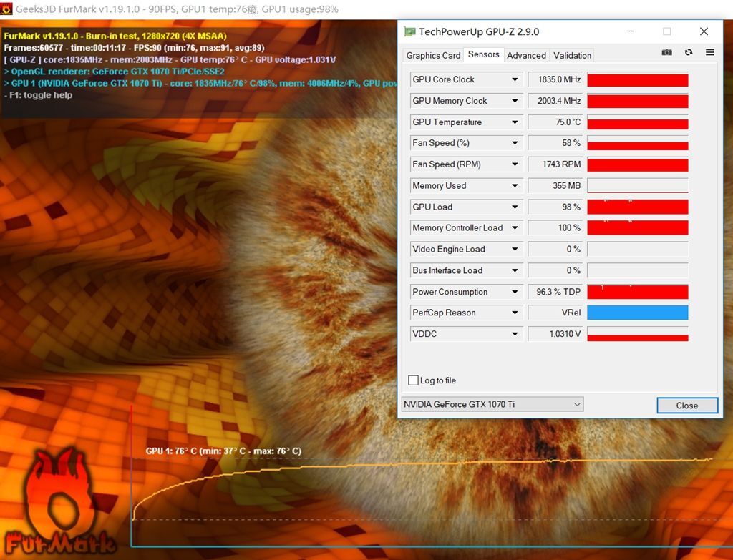Open the Fan Speed (%) sensor dropdown

(x=515, y=143)
